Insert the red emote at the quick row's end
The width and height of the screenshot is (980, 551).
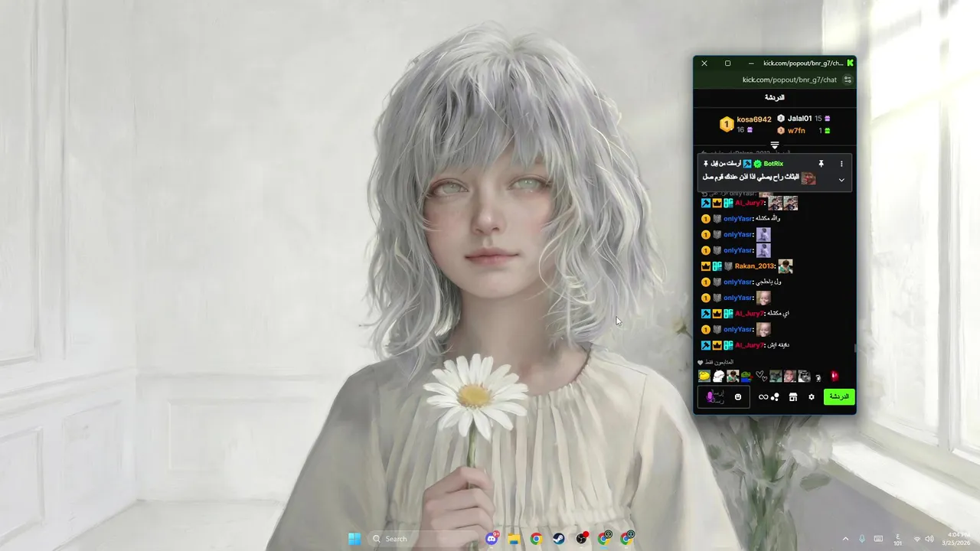(x=835, y=376)
